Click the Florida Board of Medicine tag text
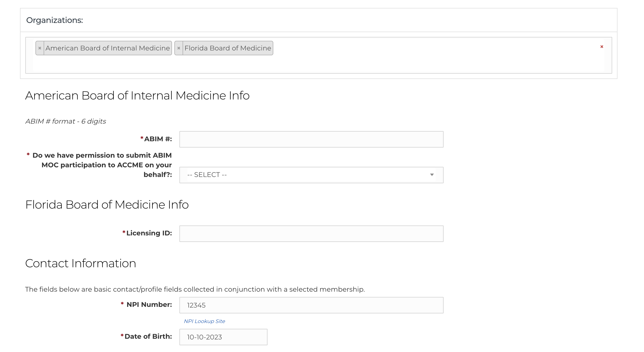644x352 pixels. click(227, 48)
